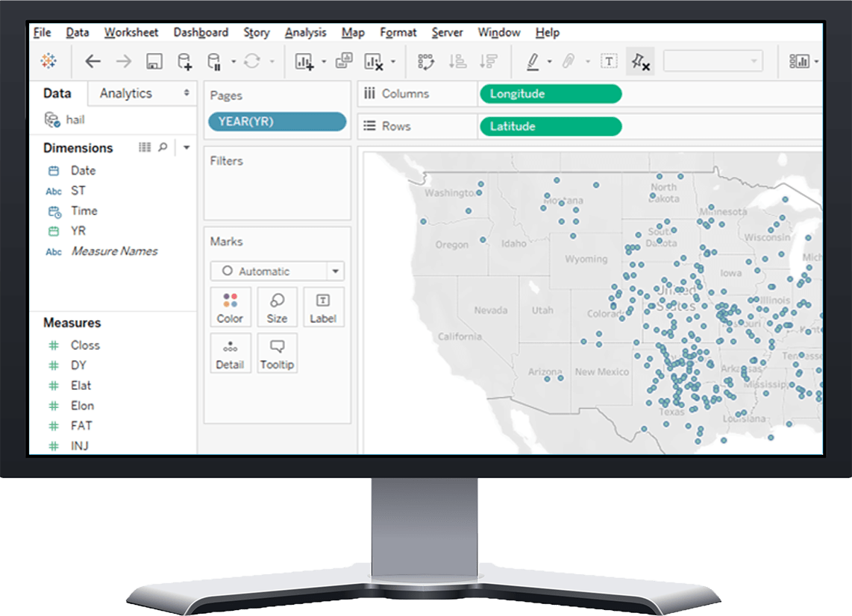Swap Rows and Columns via toolbar icon
Image resolution: width=852 pixels, height=616 pixels.
[x=426, y=61]
